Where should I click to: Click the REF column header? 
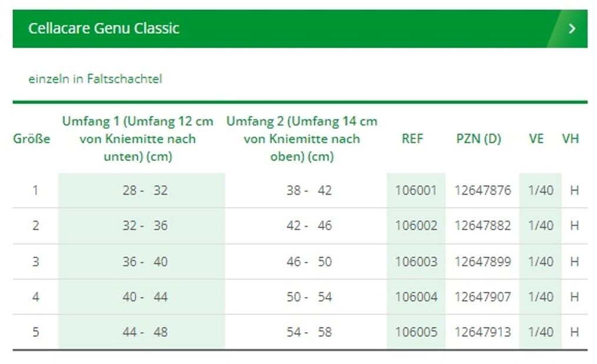coord(412,139)
